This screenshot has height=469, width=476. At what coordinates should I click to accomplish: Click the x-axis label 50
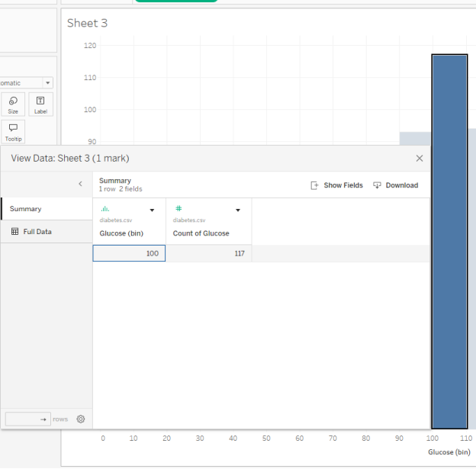click(x=266, y=438)
